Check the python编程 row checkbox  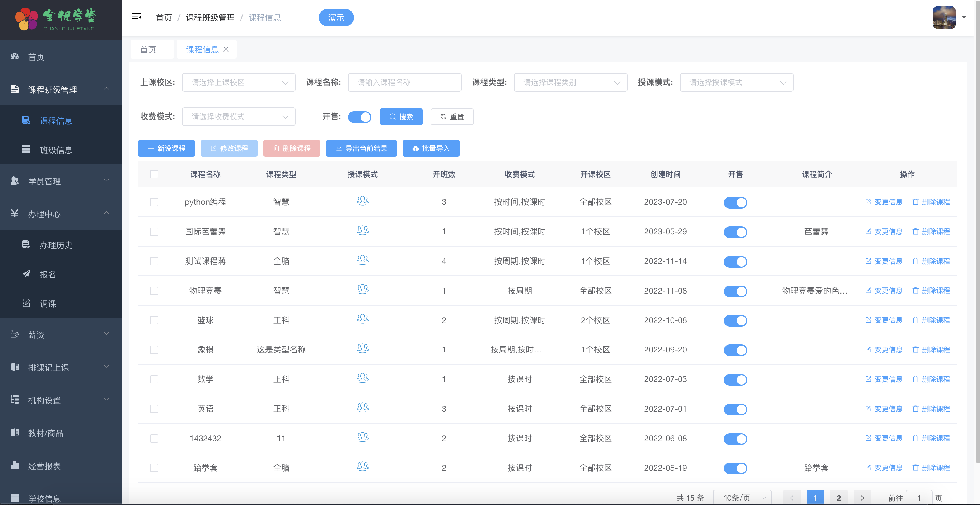pyautogui.click(x=154, y=202)
